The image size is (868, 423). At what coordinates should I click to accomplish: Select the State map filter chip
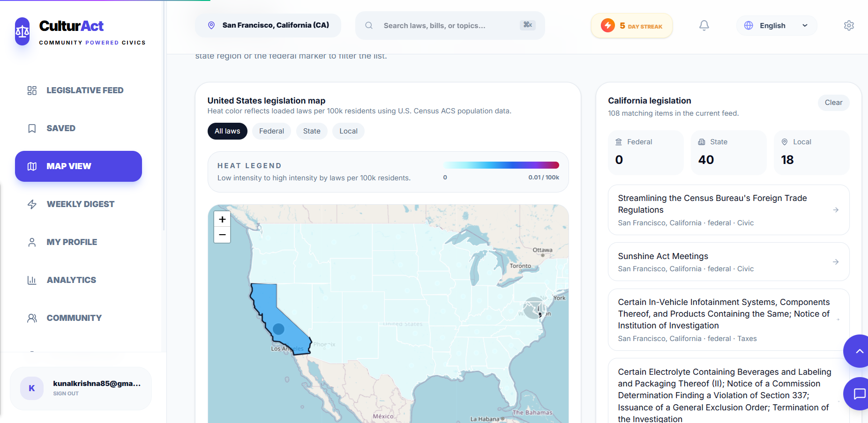312,131
